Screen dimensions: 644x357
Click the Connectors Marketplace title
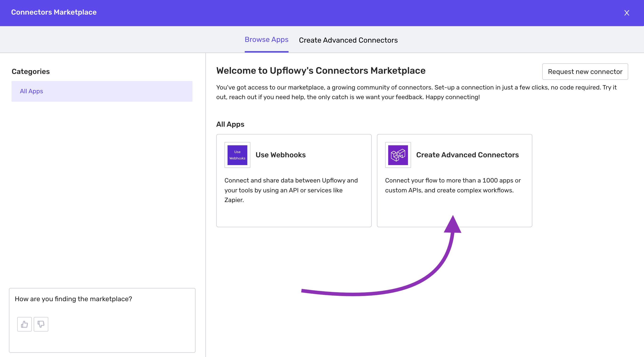pos(54,12)
